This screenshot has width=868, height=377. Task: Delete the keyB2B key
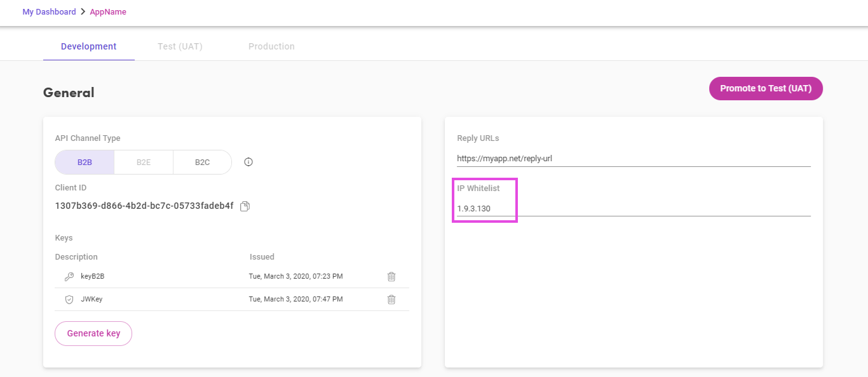pyautogui.click(x=391, y=277)
